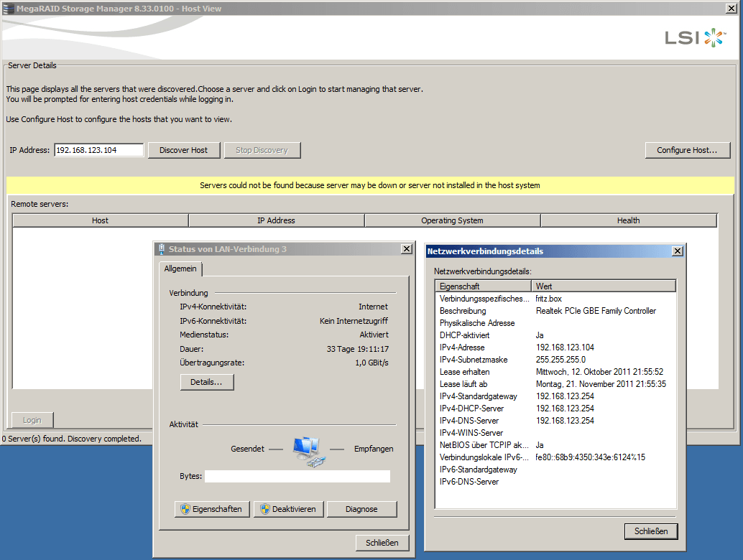743x560 pixels.
Task: Select the IPv4-WINS-Server row
Action: pyautogui.click(x=555, y=433)
